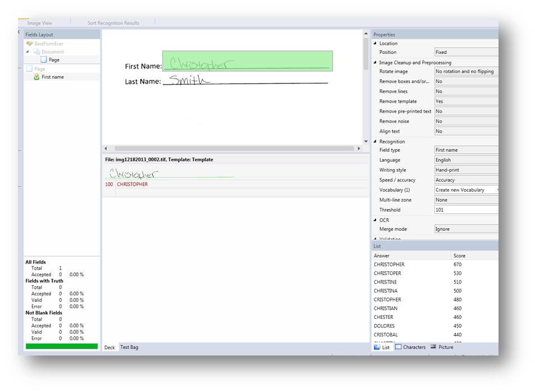This screenshot has width=535, height=392.
Task: Select CHRISTINE in the answer list
Action: [x=385, y=282]
